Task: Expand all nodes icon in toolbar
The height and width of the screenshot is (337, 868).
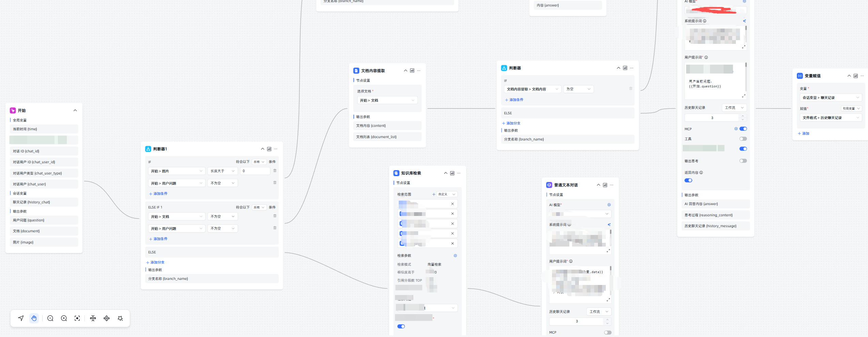Action: 107,318
